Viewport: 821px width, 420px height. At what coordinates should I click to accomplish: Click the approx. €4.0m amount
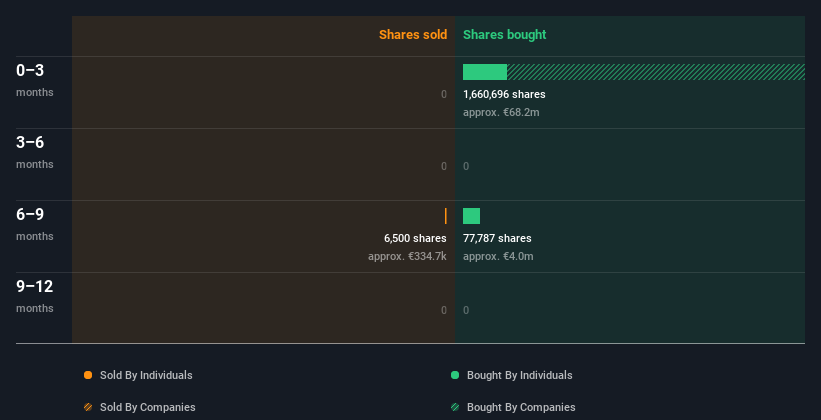[x=498, y=257]
